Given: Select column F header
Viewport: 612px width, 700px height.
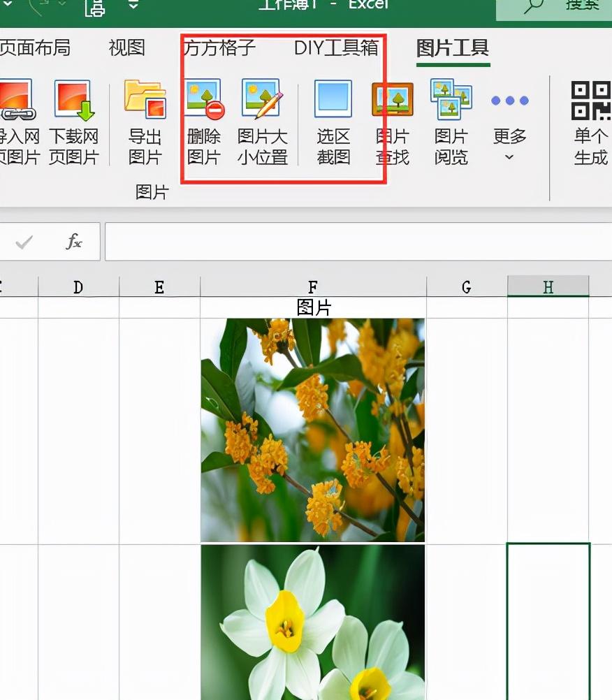Looking at the screenshot, I should point(314,286).
